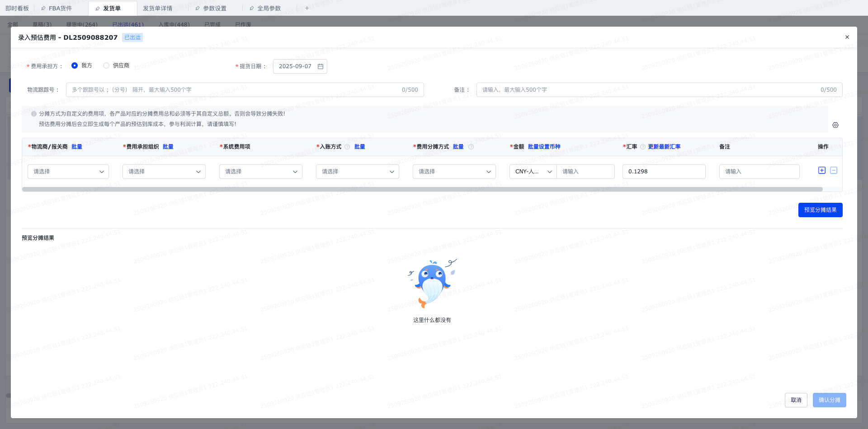Click the 更新最新汇率 link

coord(665,147)
